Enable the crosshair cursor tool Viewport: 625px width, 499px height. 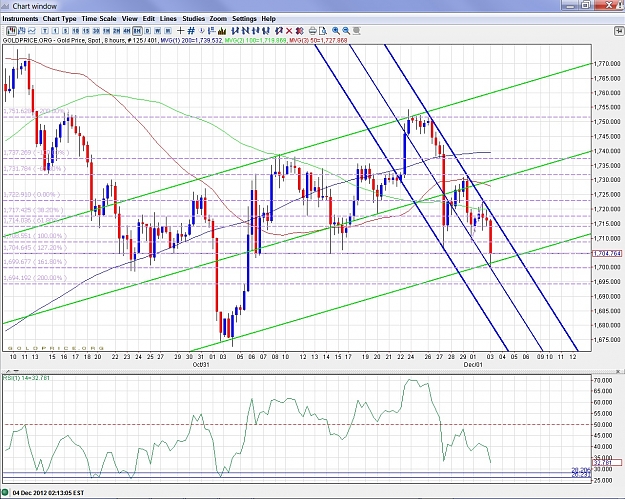[x=181, y=31]
